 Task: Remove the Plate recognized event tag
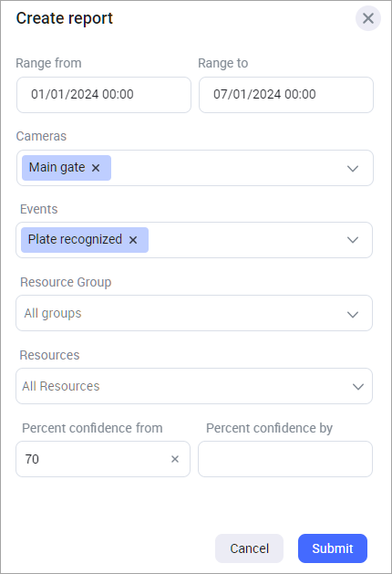point(133,240)
